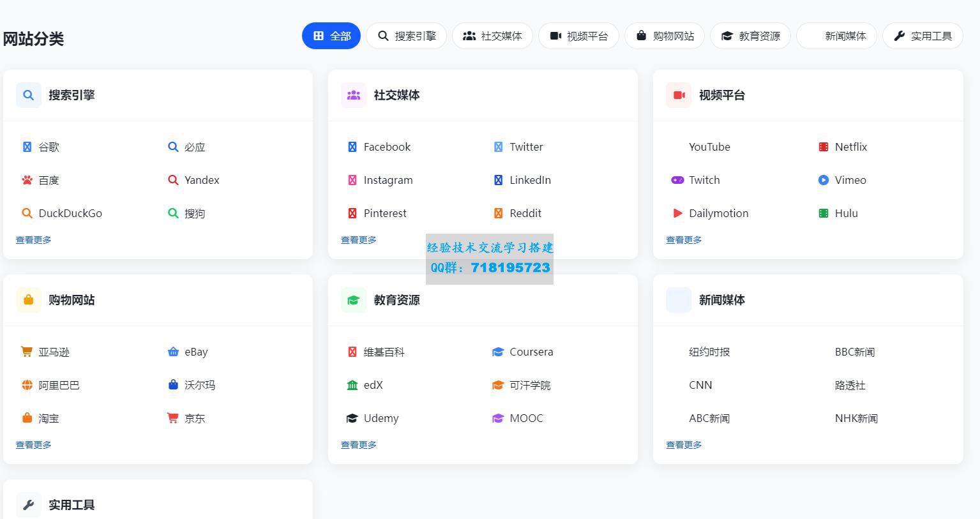Visit the CNN link
This screenshot has height=519, width=980.
tap(700, 385)
